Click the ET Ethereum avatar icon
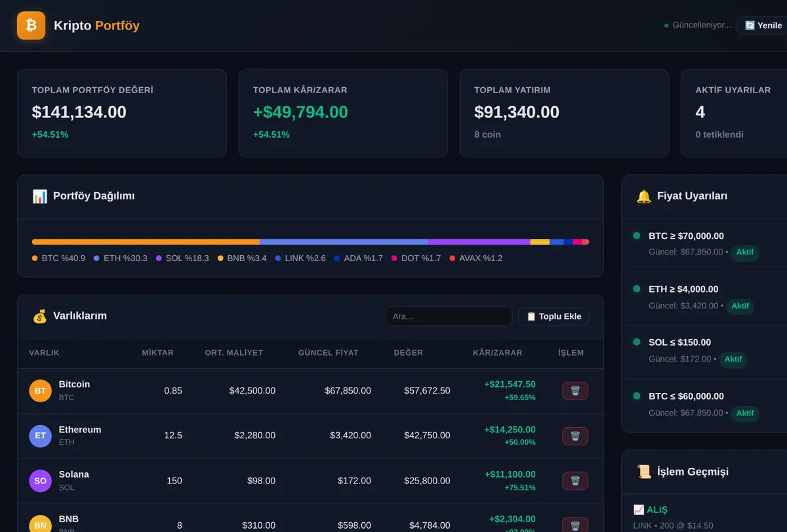Screen dimensions: 787x532 pyautogui.click(x=40, y=436)
